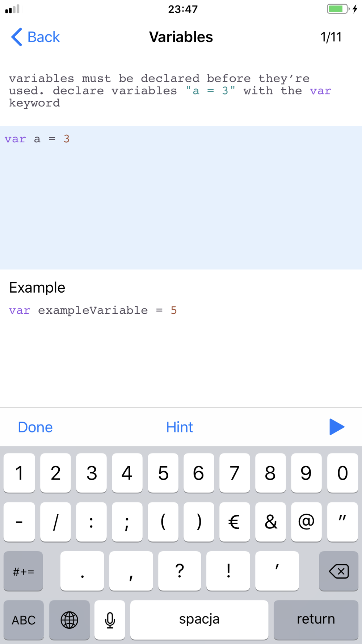The width and height of the screenshot is (362, 644).
Task: Tap the battery indicator in status bar
Action: point(338,9)
